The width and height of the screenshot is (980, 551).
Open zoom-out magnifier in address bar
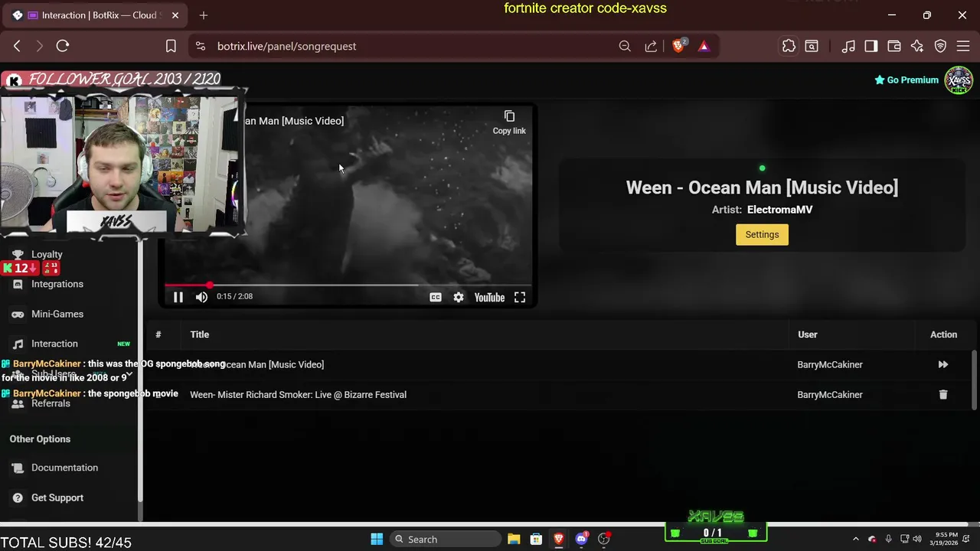(625, 46)
